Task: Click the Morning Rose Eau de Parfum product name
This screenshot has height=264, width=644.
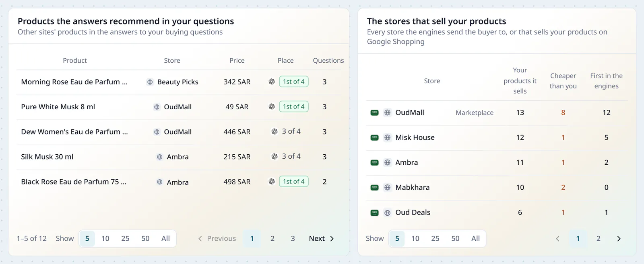Action: [74, 82]
